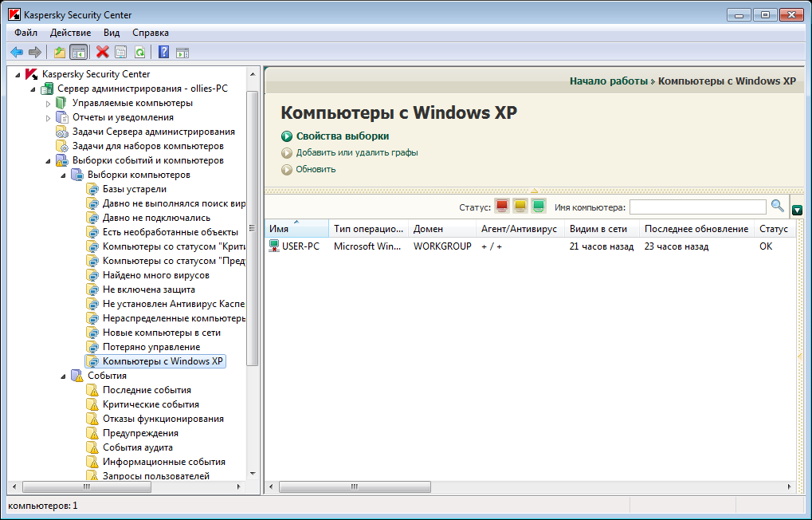812x520 pixels.
Task: Click the USER-PC computer icon
Action: pyautogui.click(x=274, y=246)
